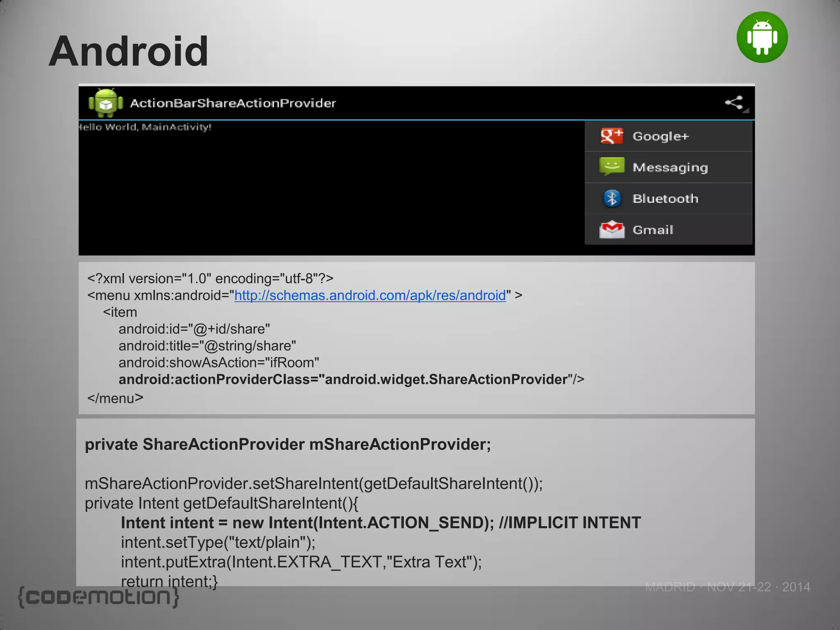This screenshot has height=630, width=840.
Task: Click the android:actionProviderClass bold line
Action: pos(352,379)
